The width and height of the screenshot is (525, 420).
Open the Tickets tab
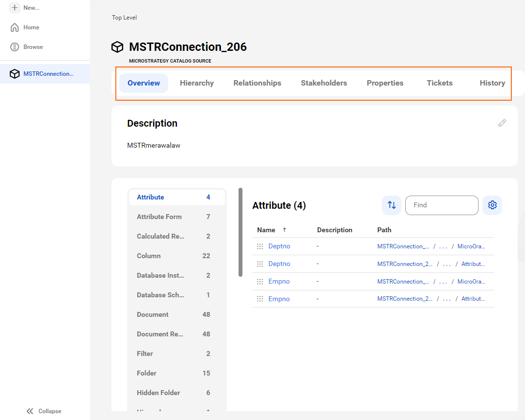[439, 83]
